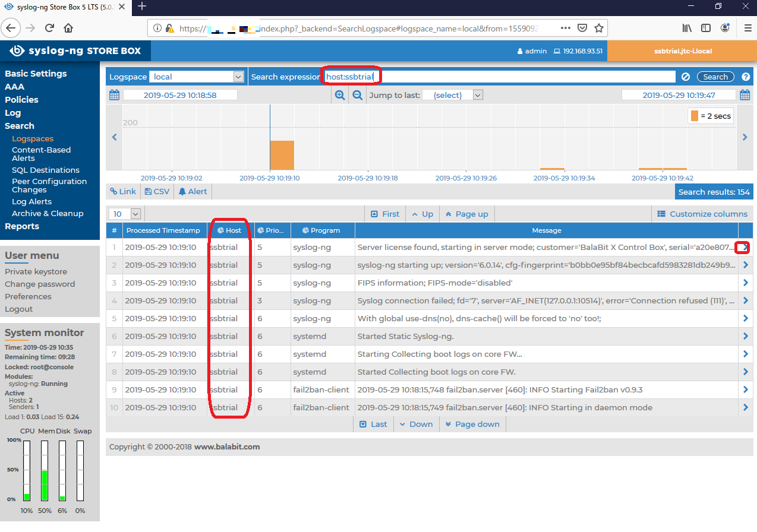Click the Page down button
This screenshot has height=532, width=757.
coord(472,424)
